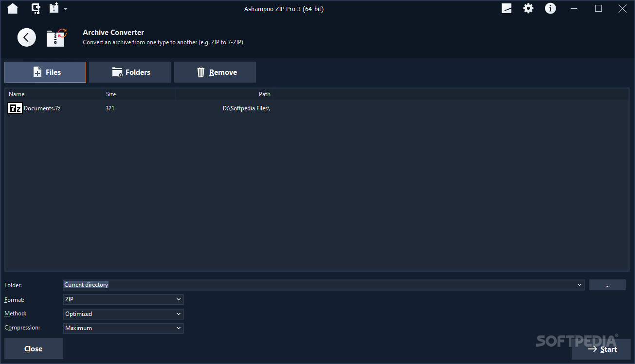
Task: Open the Method dropdown showing Optimized
Action: coord(123,314)
